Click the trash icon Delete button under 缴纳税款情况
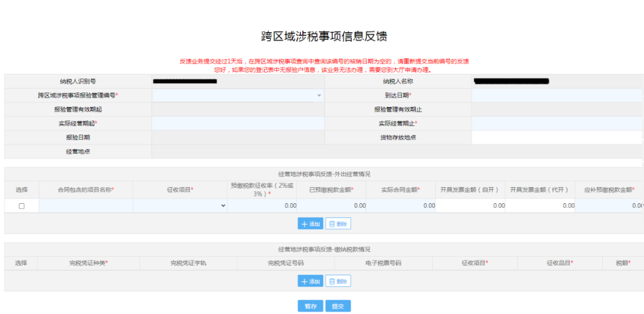Viewport: 644px width, 314px height. [x=338, y=281]
